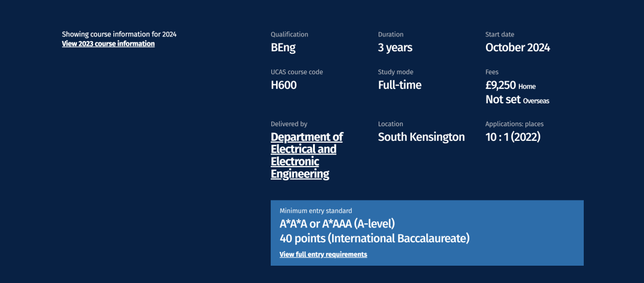Click the Full-time study mode value
Viewport: 644px width, 283px height.
tap(400, 85)
